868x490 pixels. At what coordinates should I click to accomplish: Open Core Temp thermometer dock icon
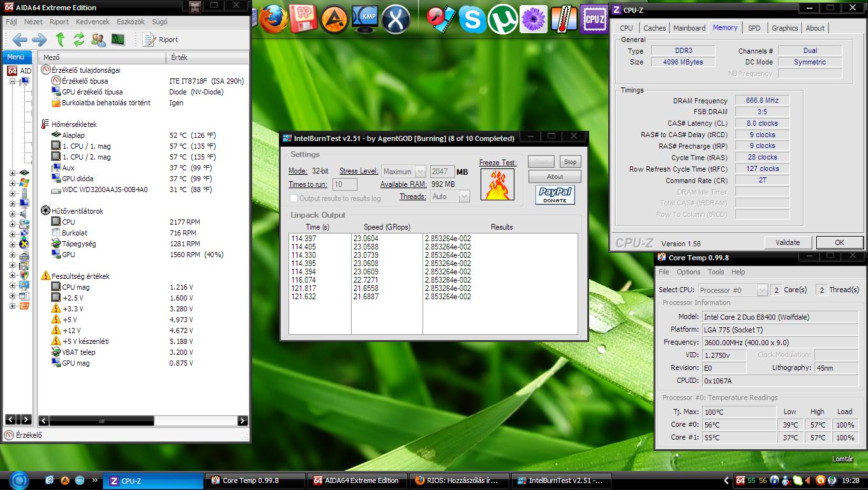(x=564, y=19)
